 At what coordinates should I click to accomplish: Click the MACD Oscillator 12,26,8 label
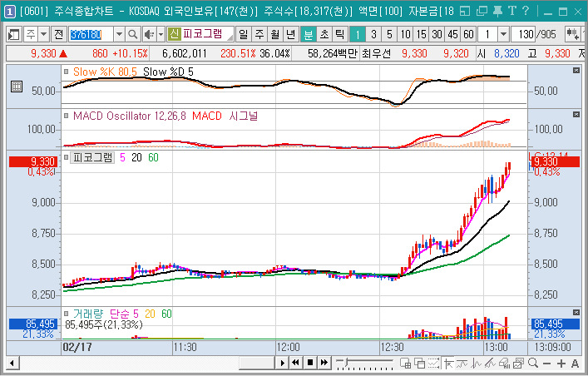130,116
